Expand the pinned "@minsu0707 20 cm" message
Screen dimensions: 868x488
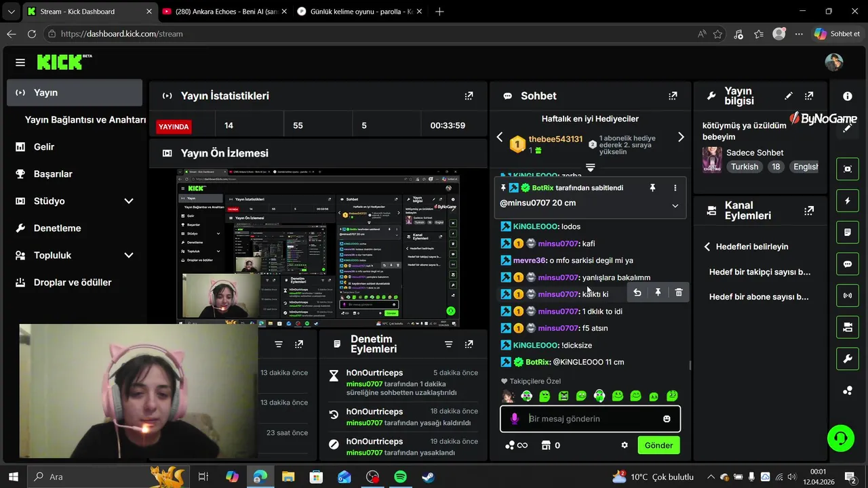(675, 205)
